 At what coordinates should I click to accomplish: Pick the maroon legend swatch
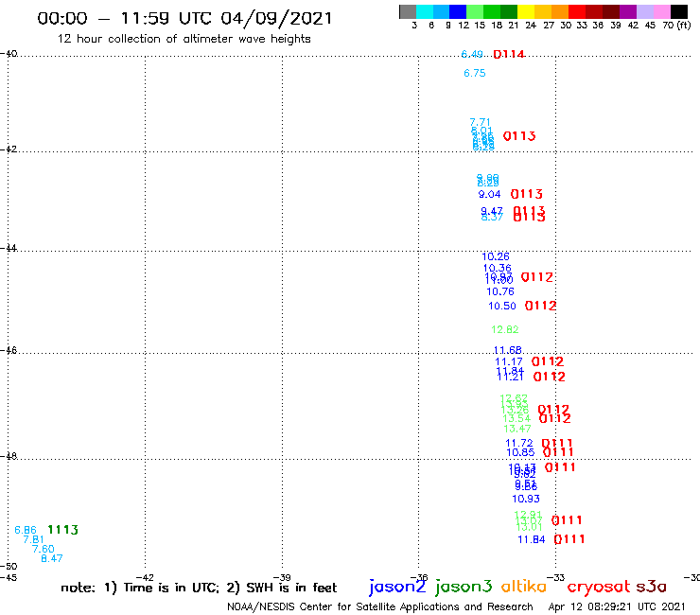coord(611,11)
